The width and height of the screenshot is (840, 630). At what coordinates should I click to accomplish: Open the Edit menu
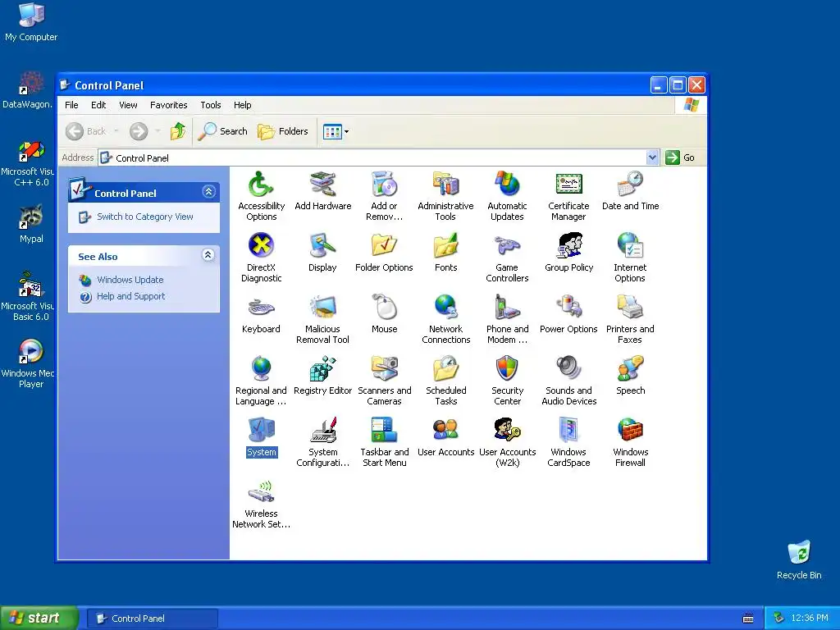coord(98,105)
